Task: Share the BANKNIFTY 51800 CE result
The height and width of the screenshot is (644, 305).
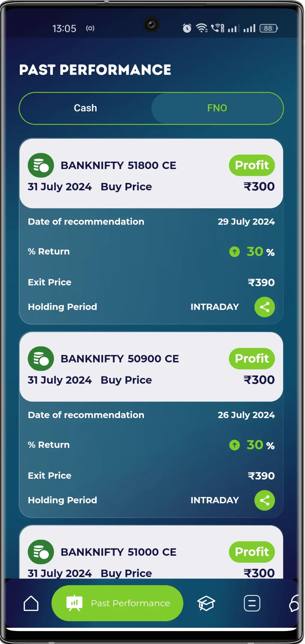Action: (x=265, y=307)
